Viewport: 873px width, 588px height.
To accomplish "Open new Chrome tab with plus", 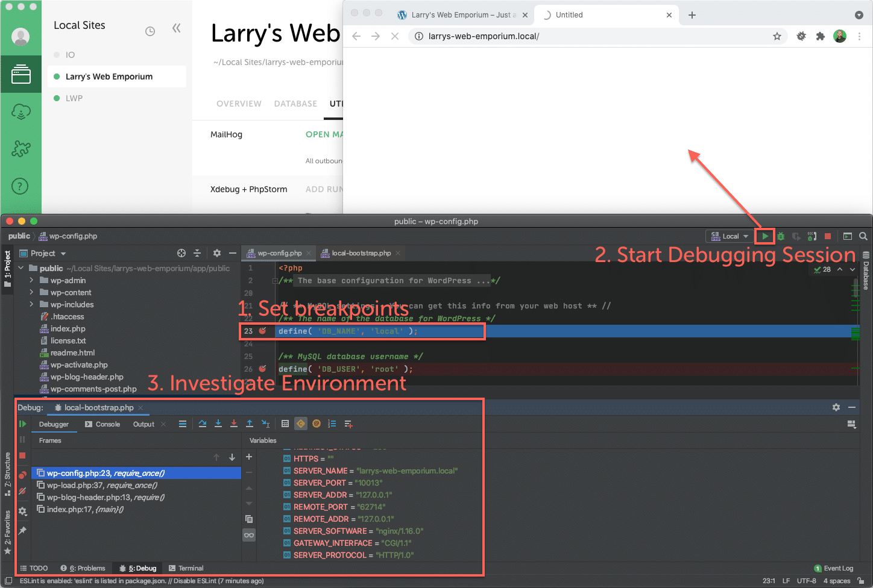I will (692, 15).
